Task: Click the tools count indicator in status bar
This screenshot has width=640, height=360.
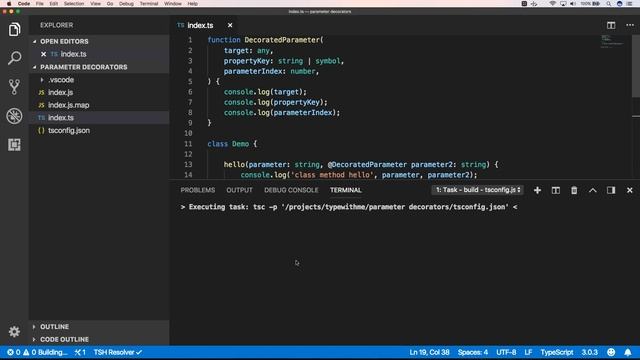Action: (80, 352)
